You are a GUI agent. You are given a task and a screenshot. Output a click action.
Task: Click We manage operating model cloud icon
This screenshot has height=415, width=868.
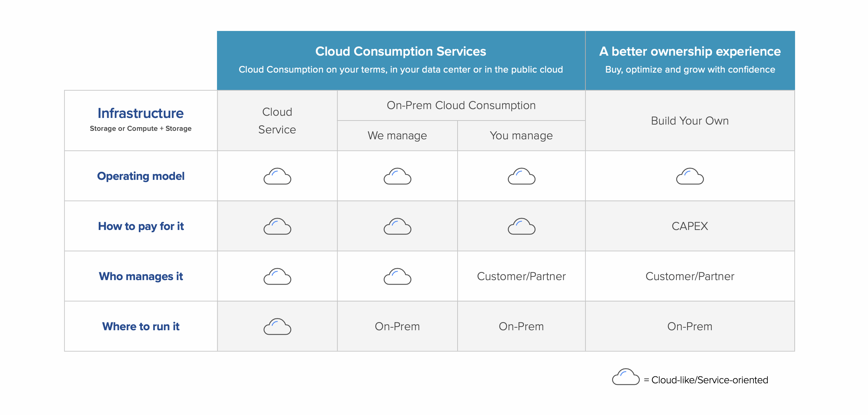(x=397, y=176)
